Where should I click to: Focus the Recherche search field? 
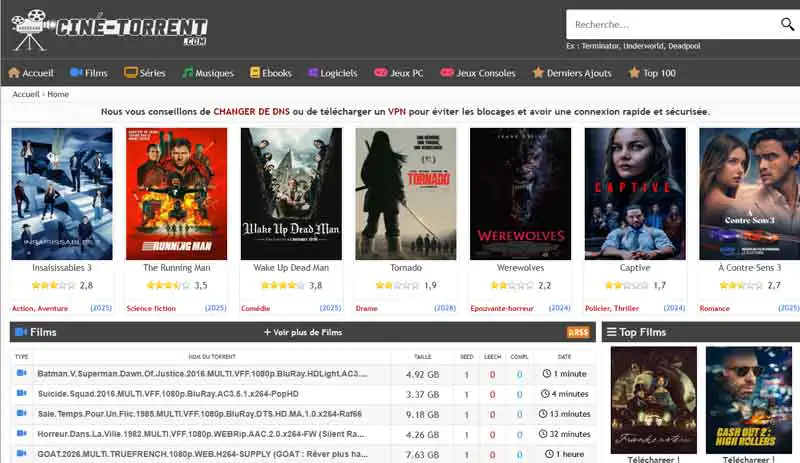pos(672,24)
